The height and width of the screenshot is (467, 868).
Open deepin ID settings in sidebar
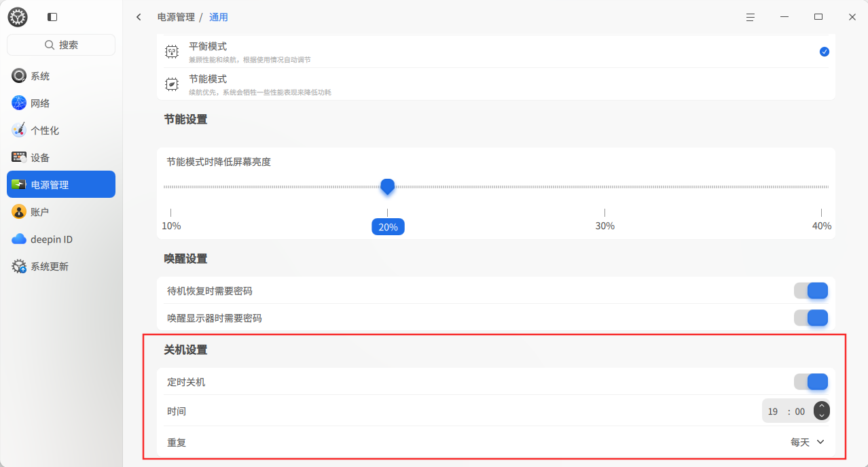click(x=61, y=239)
